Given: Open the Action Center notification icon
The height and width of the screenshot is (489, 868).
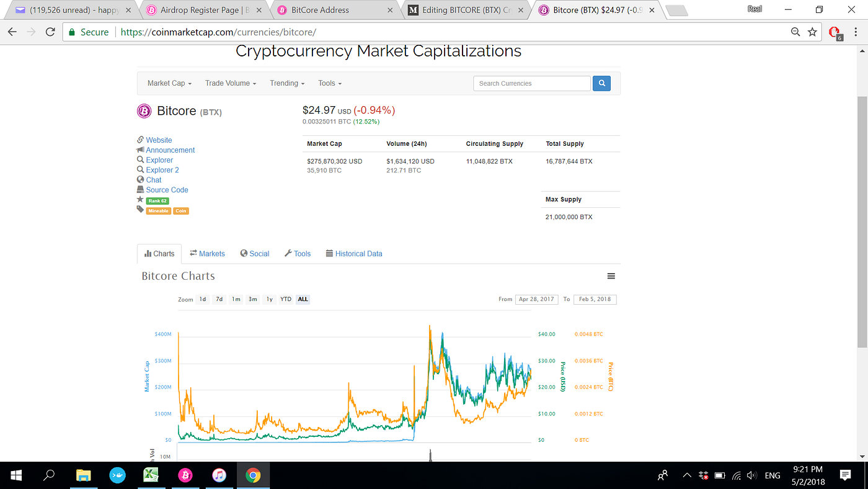Looking at the screenshot, I should coord(845,475).
